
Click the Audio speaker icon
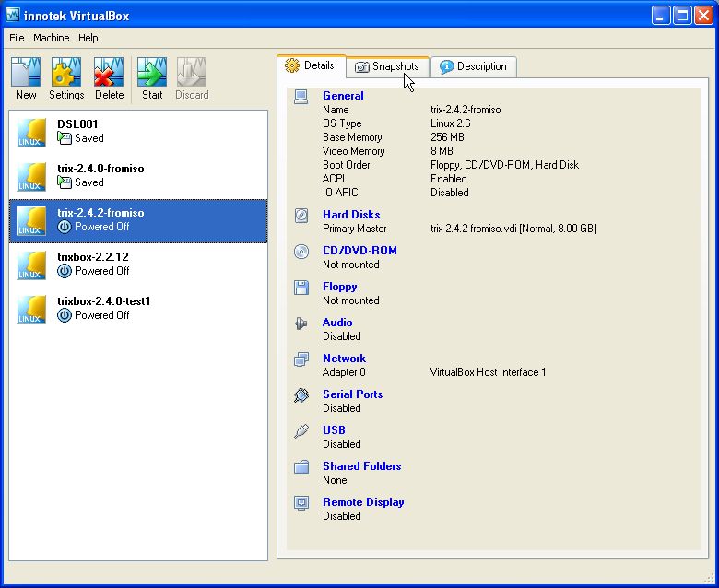click(301, 323)
